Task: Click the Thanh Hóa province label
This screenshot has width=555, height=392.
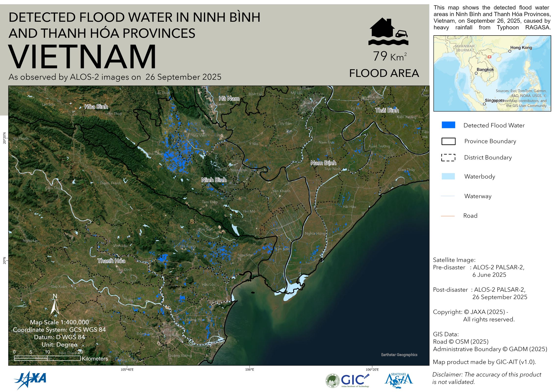Action: pos(111,261)
